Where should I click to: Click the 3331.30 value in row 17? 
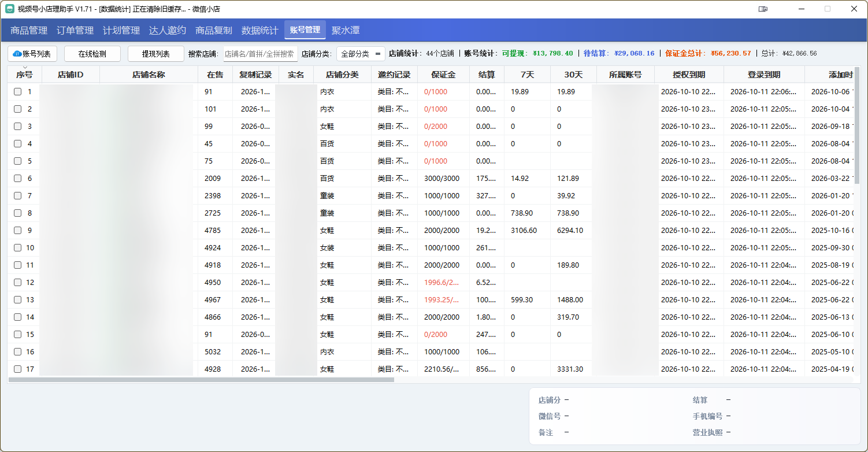coord(570,369)
